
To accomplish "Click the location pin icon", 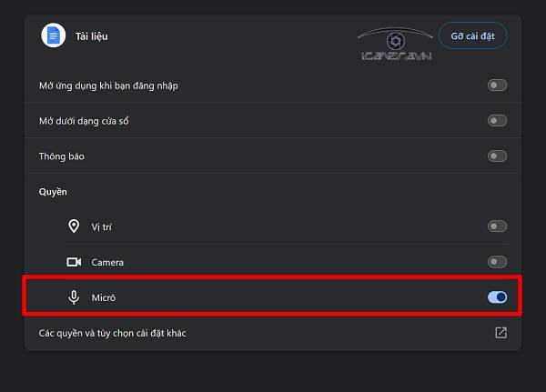I will click(75, 226).
